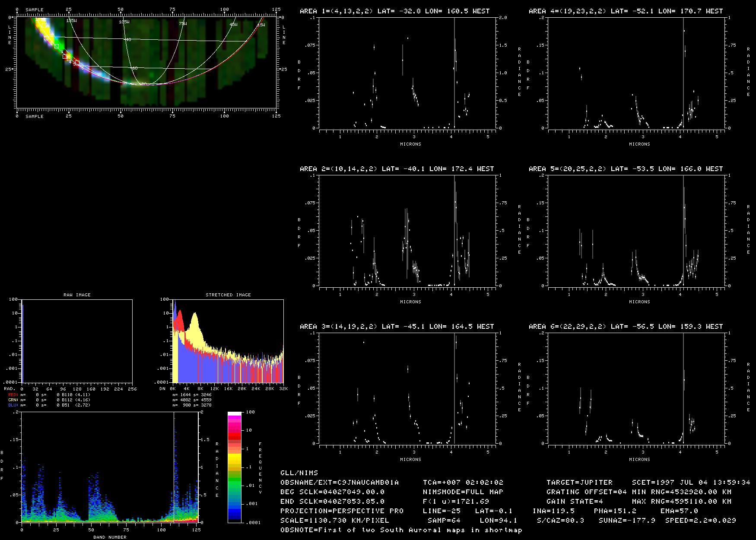Click the blue BLU: channel legend label
Image resolution: width=756 pixels, height=540 pixels.
(x=13, y=405)
